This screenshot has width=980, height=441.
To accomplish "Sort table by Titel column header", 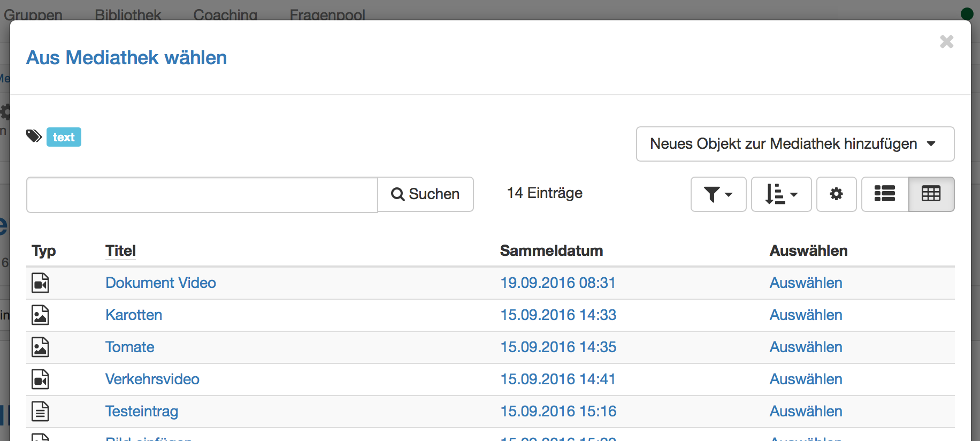I will (120, 250).
